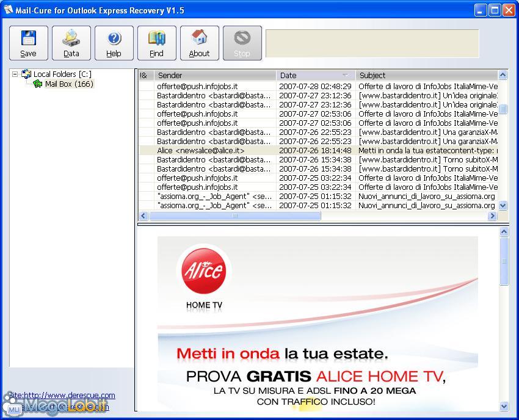Click the preview pane scroll up arrow
Screen dimensions: 519x420
click(504, 232)
